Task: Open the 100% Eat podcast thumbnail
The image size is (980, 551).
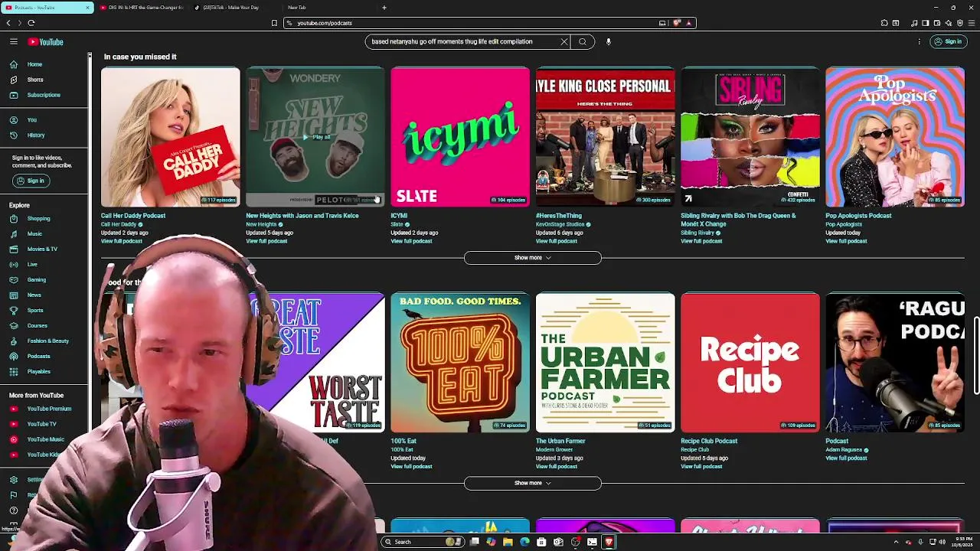Action: (x=460, y=363)
